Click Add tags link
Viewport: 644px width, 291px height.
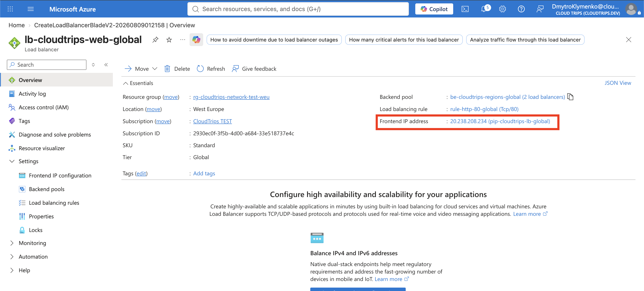(x=204, y=173)
